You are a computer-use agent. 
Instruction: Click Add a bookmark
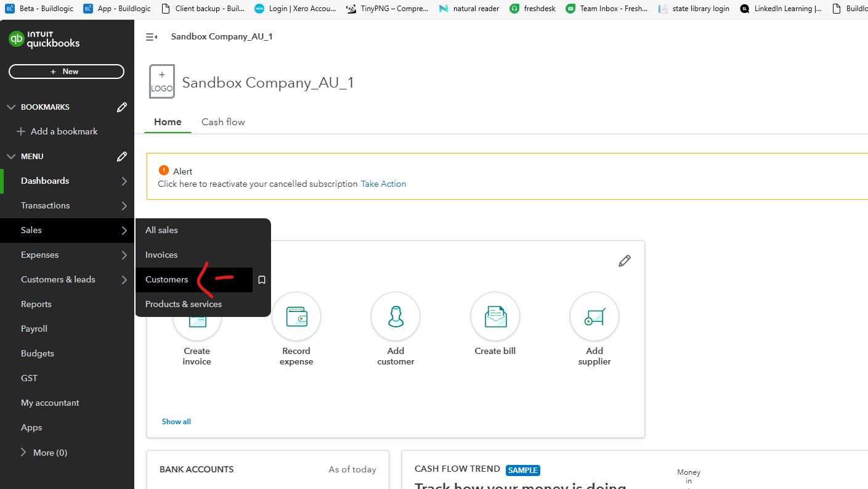point(57,131)
